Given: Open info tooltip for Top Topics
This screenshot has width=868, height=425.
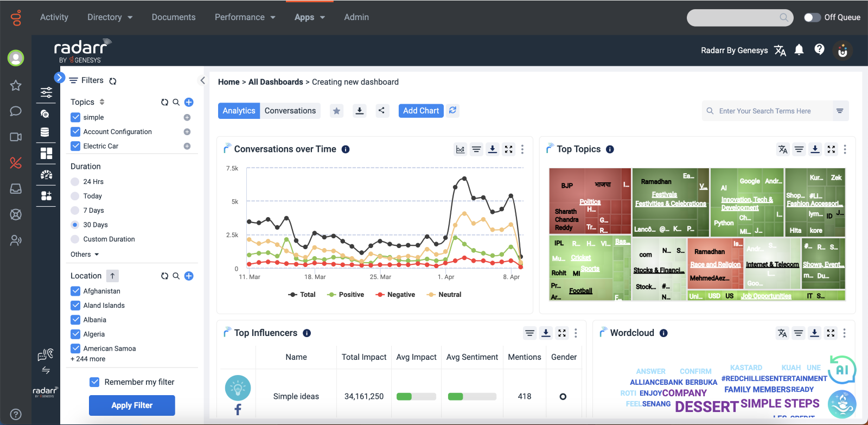Looking at the screenshot, I should click(610, 149).
